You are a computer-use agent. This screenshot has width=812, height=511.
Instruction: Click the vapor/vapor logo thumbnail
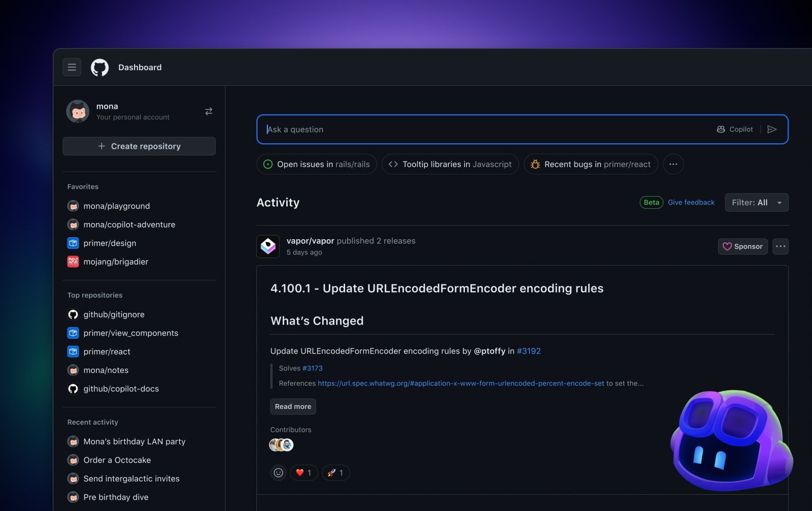(268, 246)
